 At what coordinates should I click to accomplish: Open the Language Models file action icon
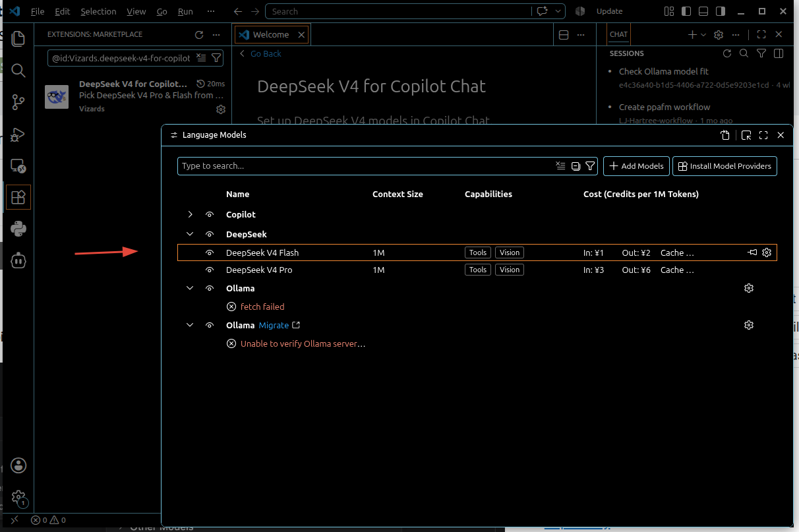[x=725, y=135]
